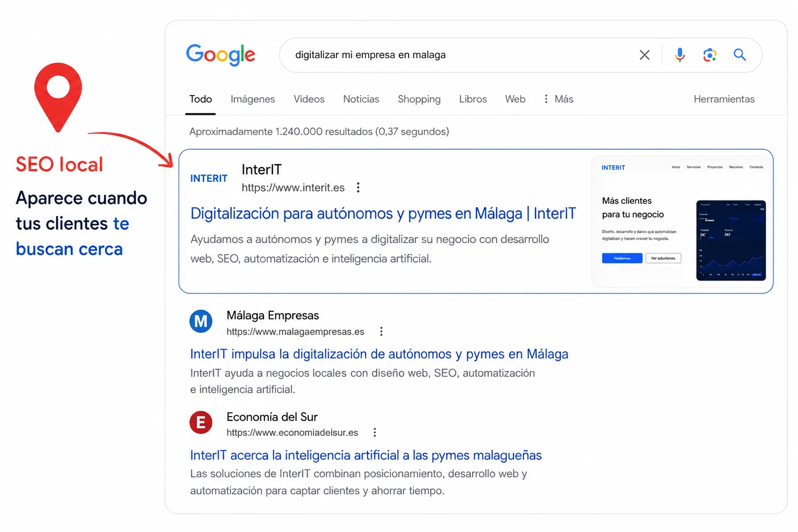Open Herramientas search tools
798x532 pixels.
coord(724,99)
